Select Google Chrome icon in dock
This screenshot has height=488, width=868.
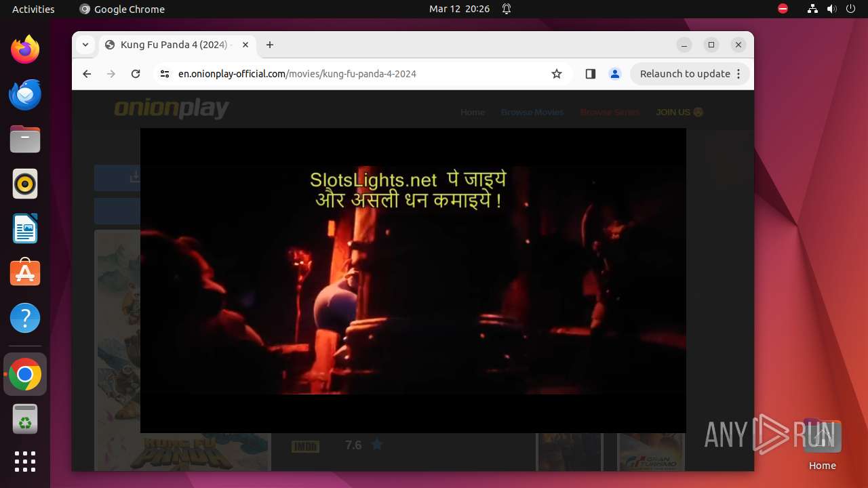[25, 374]
